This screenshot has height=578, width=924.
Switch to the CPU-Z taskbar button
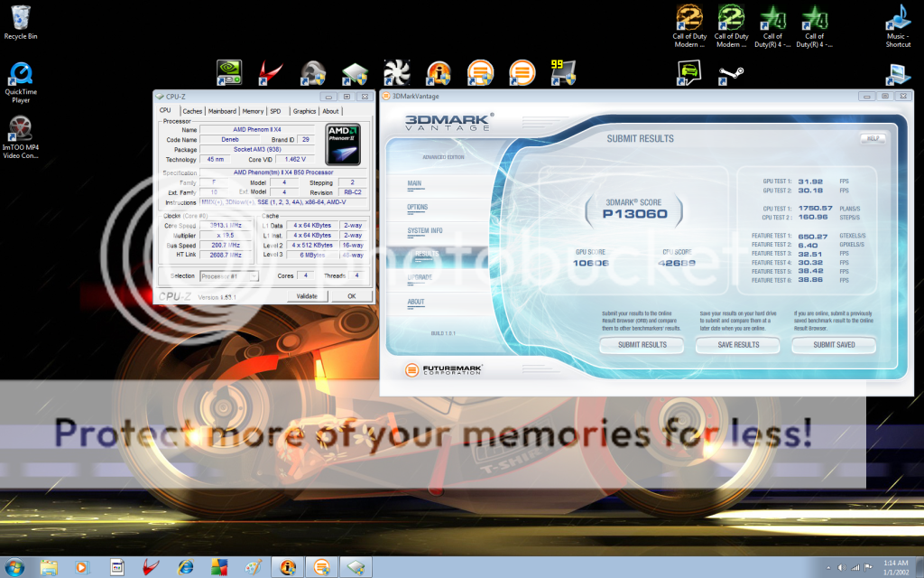[356, 567]
